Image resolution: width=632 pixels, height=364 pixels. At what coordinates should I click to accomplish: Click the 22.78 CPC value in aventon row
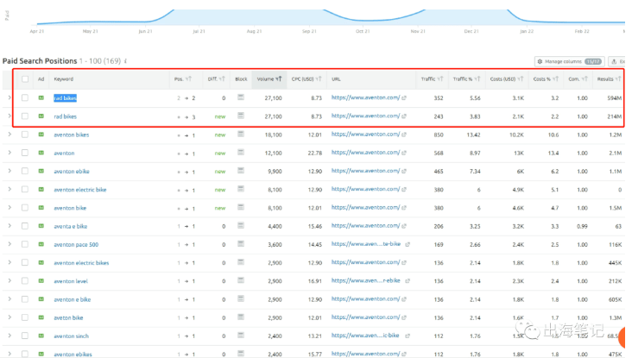click(x=315, y=153)
